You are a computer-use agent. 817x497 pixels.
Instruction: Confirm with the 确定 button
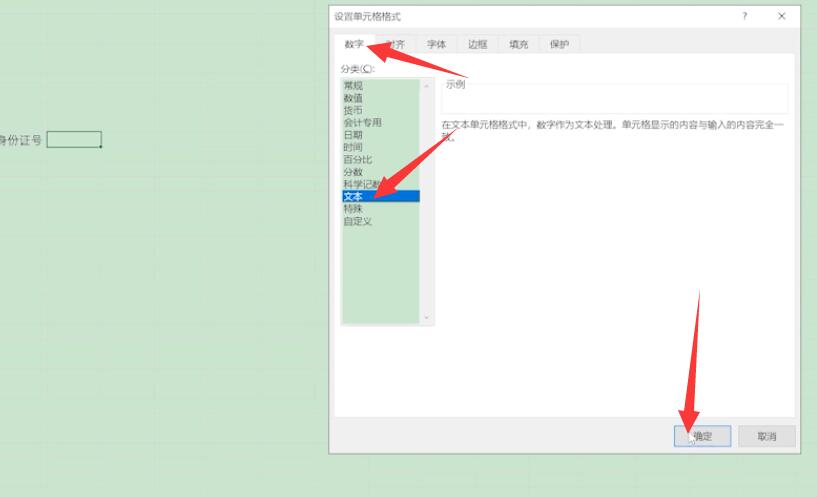[x=702, y=437]
